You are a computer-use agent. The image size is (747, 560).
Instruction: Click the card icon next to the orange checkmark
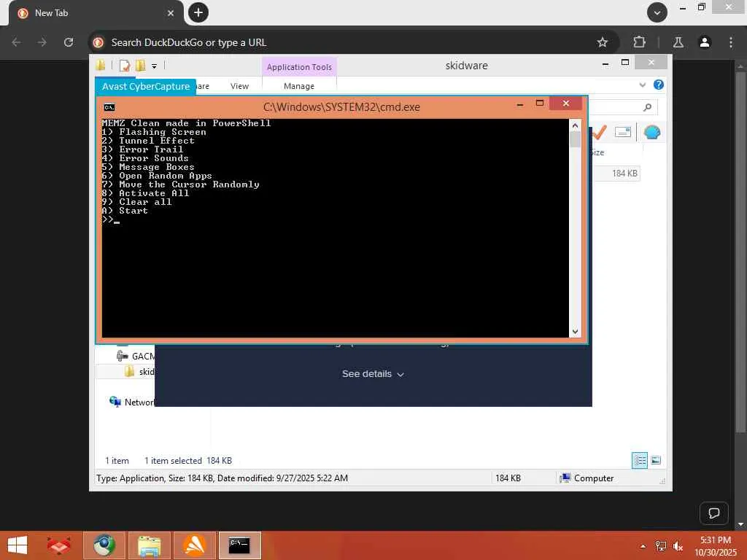tap(623, 132)
